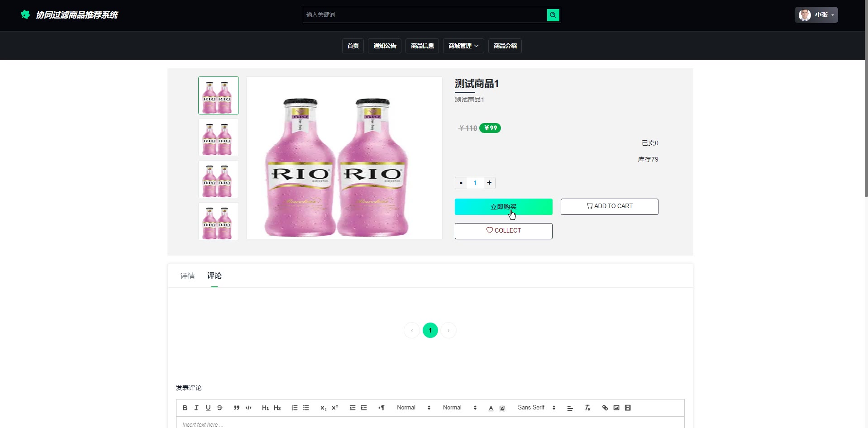
Task: Switch to the 详情 tab
Action: (x=187, y=276)
